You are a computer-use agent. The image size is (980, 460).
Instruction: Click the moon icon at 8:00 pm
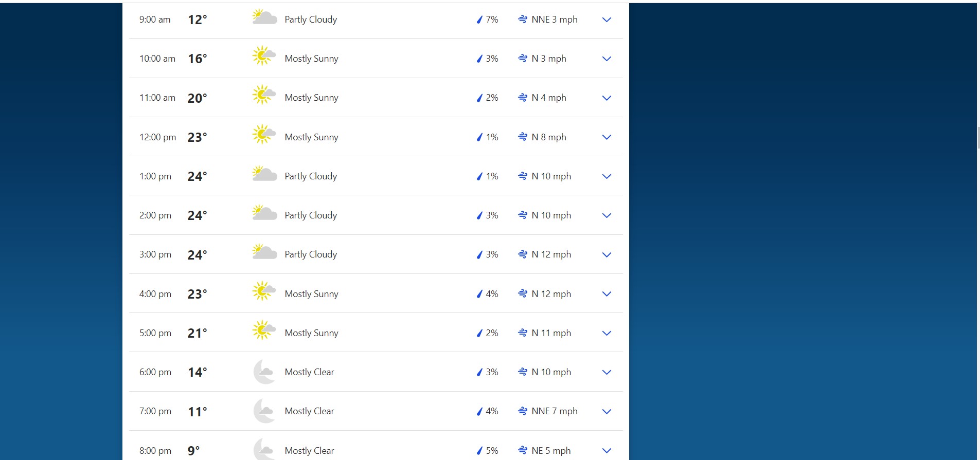[x=264, y=449]
